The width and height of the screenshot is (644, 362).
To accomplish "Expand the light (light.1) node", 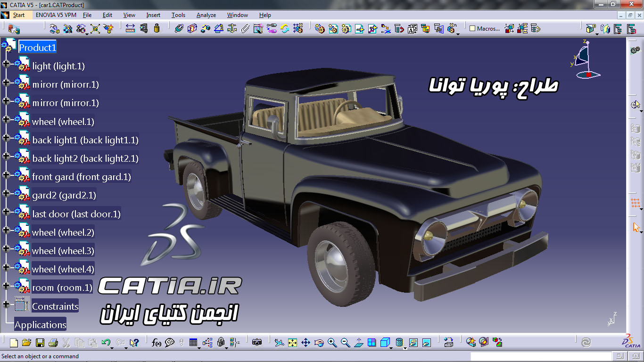I will (x=6, y=64).
